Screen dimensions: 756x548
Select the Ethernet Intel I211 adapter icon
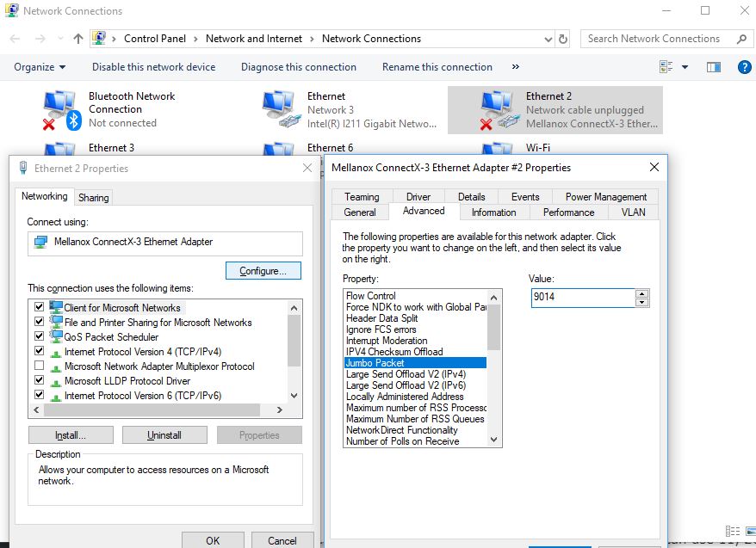280,110
